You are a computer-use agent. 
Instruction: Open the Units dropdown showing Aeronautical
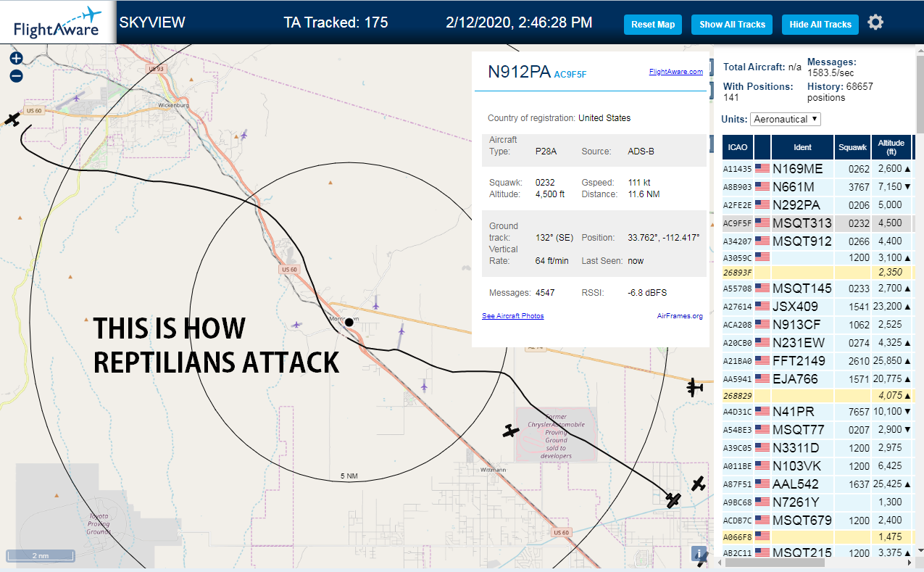point(786,119)
